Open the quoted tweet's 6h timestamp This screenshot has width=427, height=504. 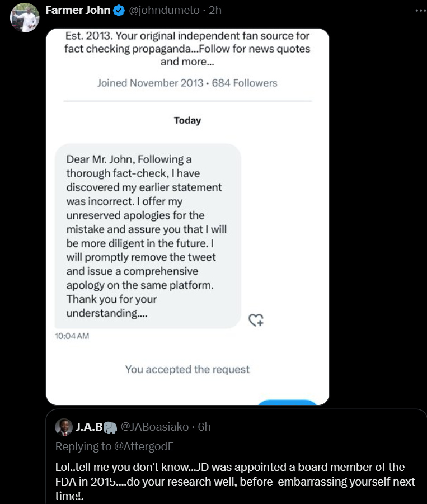point(204,427)
